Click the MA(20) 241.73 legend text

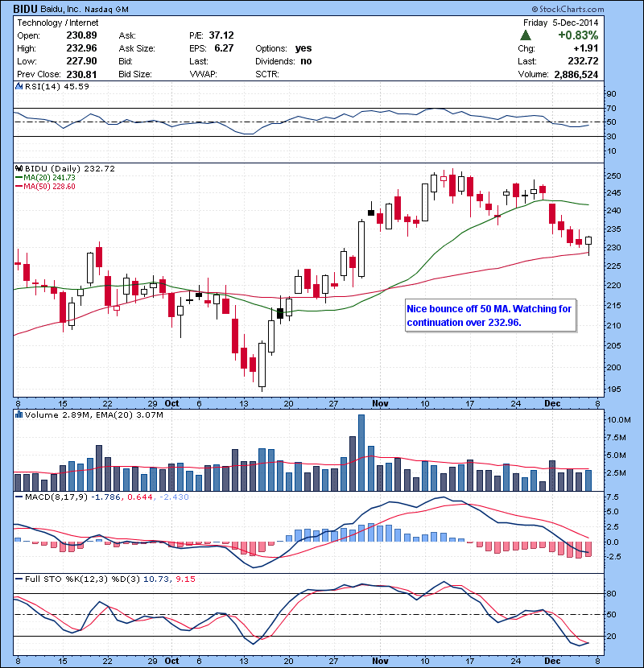tap(49, 178)
